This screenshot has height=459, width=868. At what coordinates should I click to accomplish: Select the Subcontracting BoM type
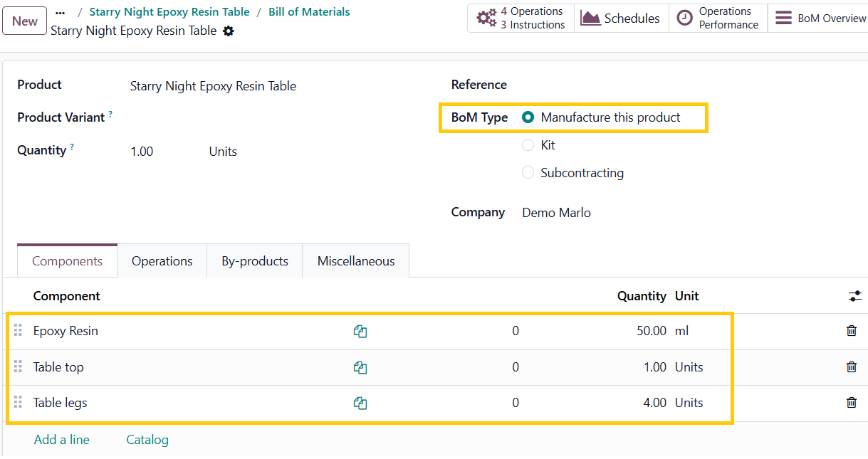[528, 173]
